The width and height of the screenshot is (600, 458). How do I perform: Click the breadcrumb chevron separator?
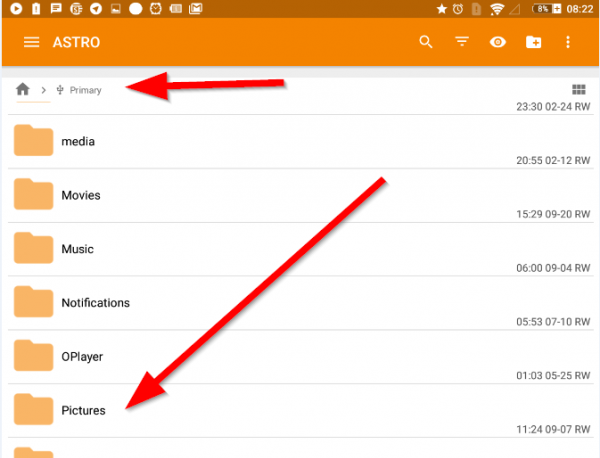coord(44,90)
